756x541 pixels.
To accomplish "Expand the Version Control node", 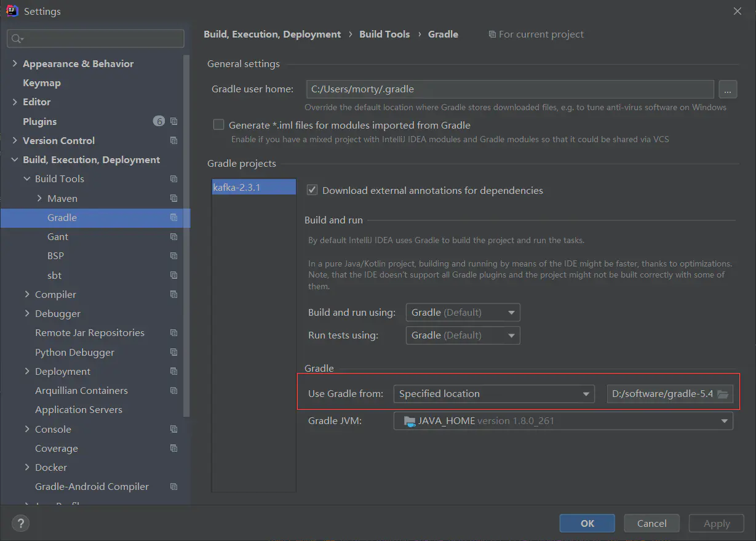I will 15,140.
